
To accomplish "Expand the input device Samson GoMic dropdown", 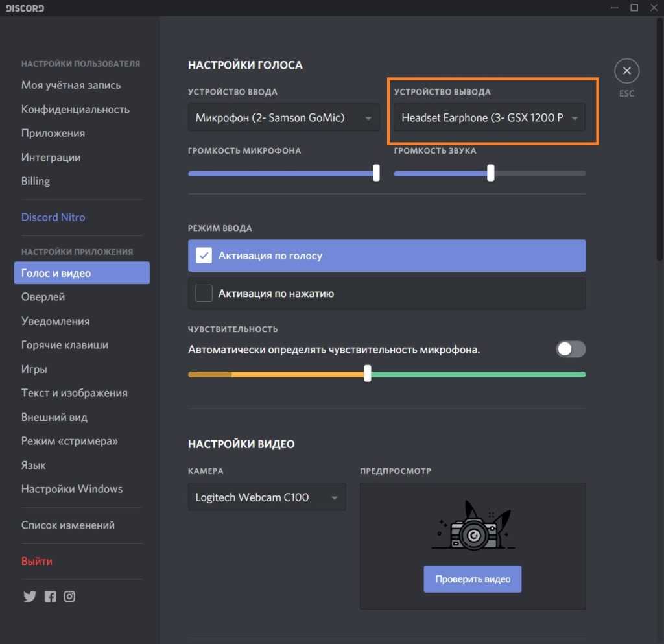I will click(283, 118).
